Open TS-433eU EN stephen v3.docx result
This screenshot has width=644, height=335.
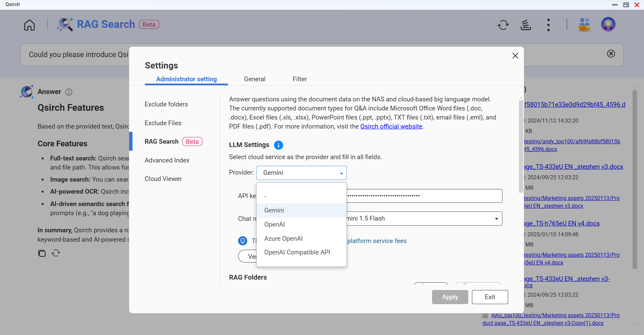(574, 167)
